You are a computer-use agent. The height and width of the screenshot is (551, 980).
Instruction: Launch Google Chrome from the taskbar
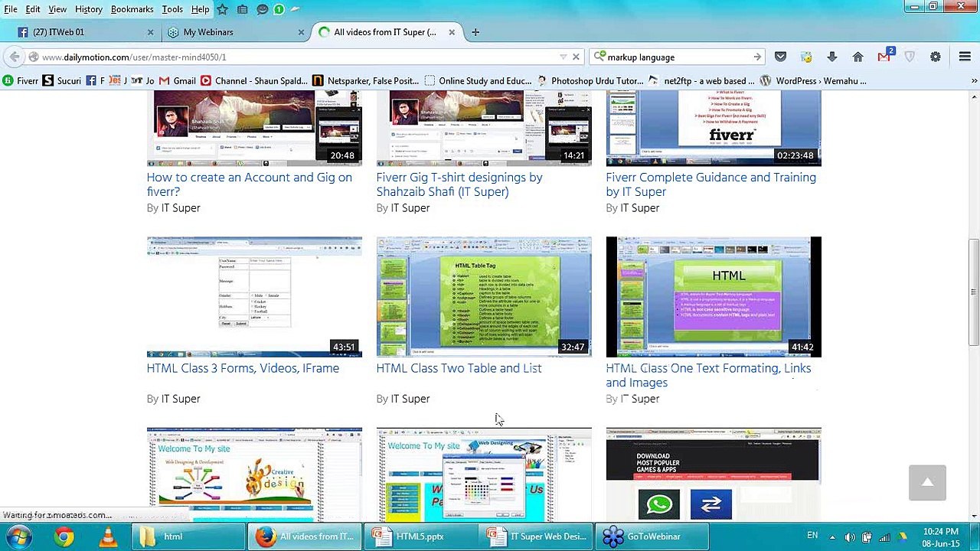(x=64, y=536)
